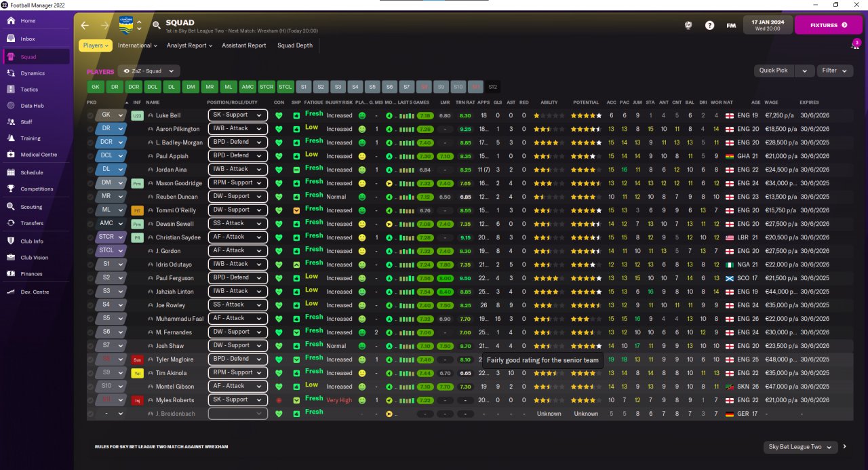
Task: Click the globe icon in top bar
Action: 688,25
